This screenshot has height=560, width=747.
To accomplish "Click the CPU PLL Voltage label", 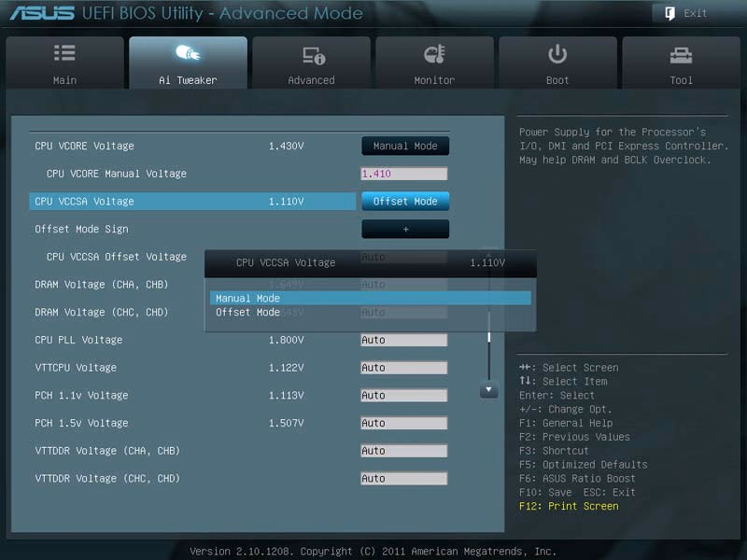I will pos(78,340).
